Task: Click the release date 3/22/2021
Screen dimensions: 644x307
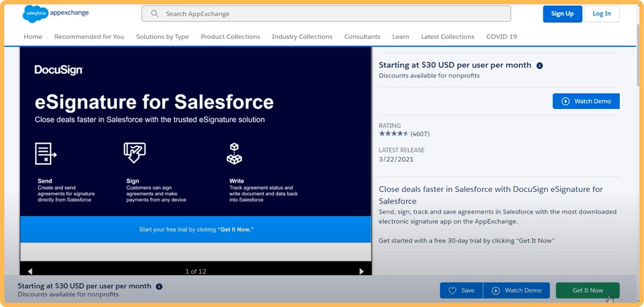Action: 396,159
